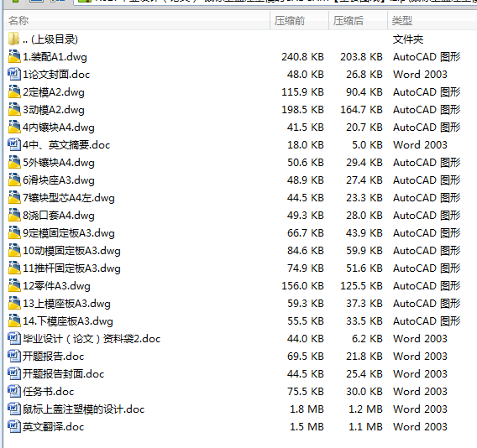477x448 pixels.
Task: Sort by the 类型 column header
Action: point(432,20)
